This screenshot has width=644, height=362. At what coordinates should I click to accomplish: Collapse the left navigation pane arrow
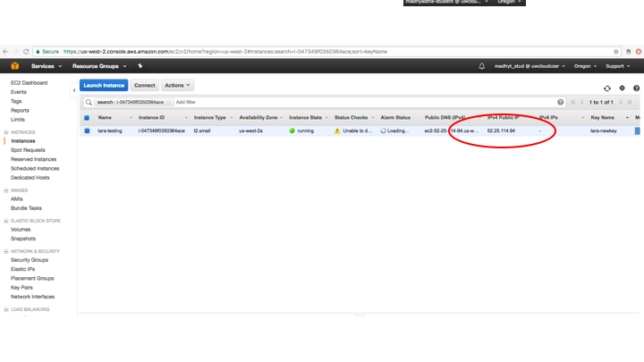(74, 90)
